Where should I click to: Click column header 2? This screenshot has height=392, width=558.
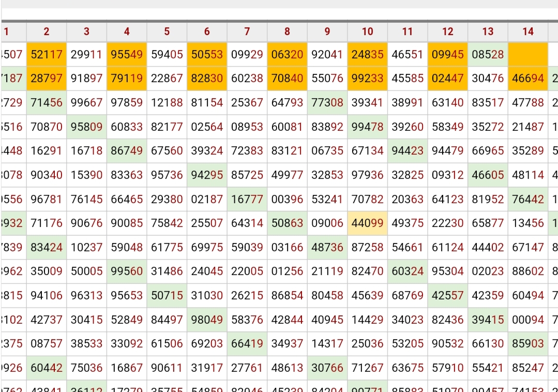coord(47,32)
